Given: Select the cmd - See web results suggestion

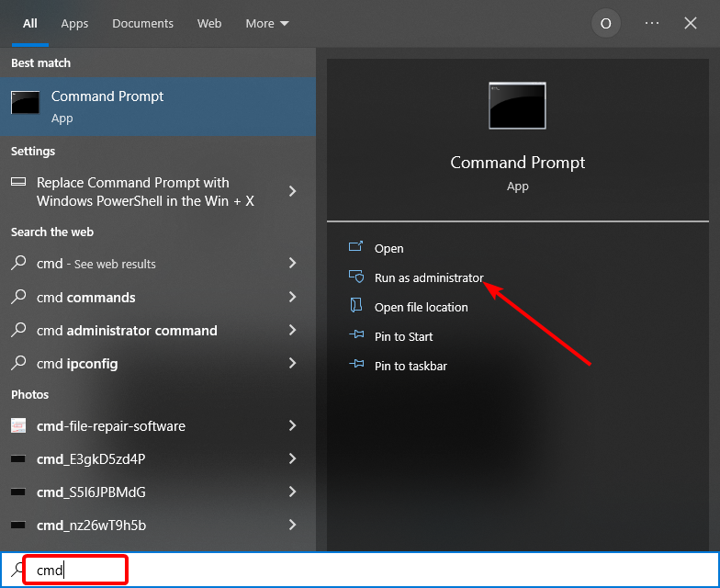Looking at the screenshot, I should pyautogui.click(x=96, y=264).
